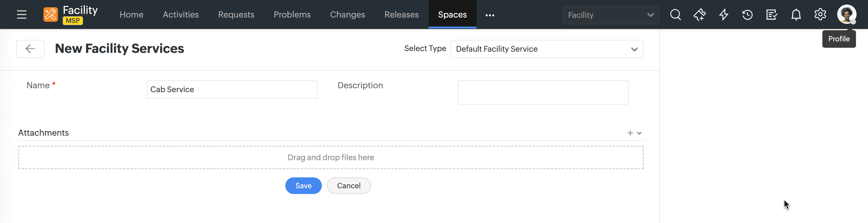Image resolution: width=868 pixels, height=223 pixels.
Task: Open the recent history clock icon
Action: tap(747, 15)
